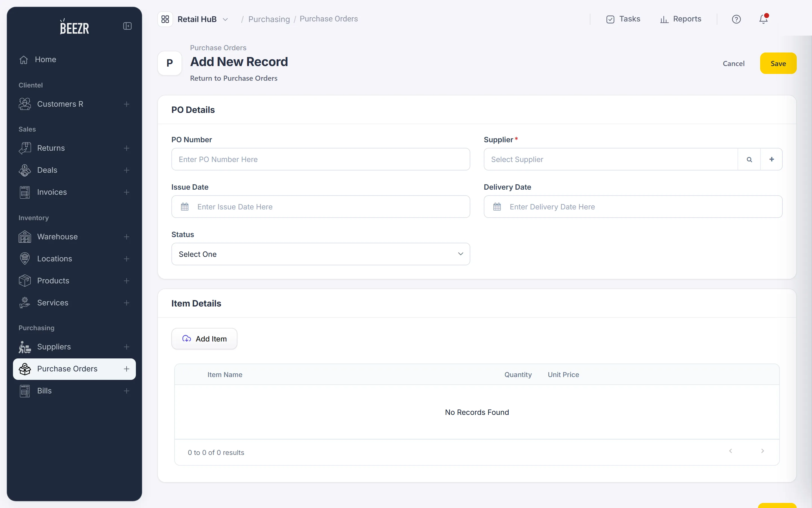This screenshot has height=508, width=812.
Task: Open the Status Select One dropdown
Action: (321, 254)
